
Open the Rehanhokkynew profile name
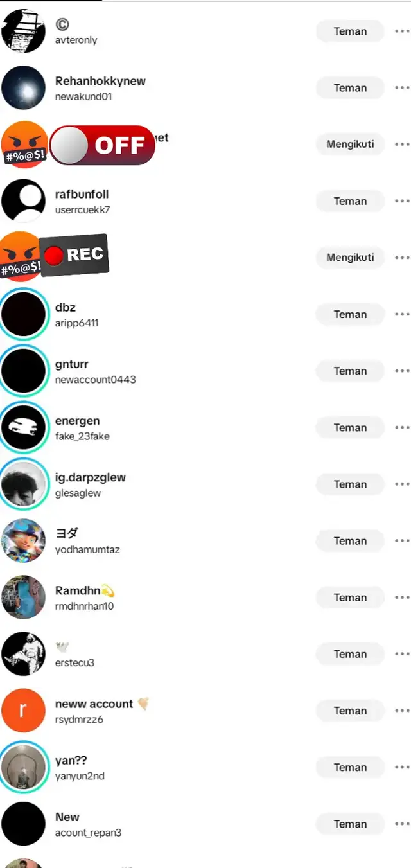pos(100,81)
